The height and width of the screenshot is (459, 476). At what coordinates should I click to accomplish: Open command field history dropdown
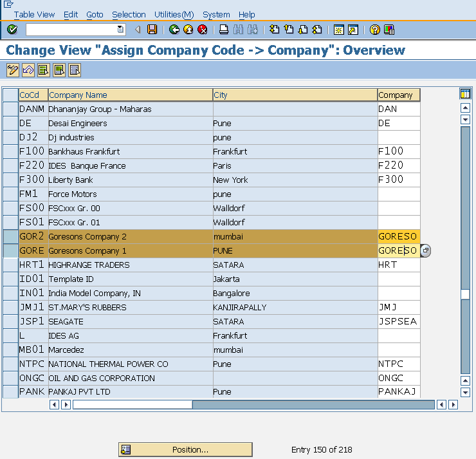[120, 30]
